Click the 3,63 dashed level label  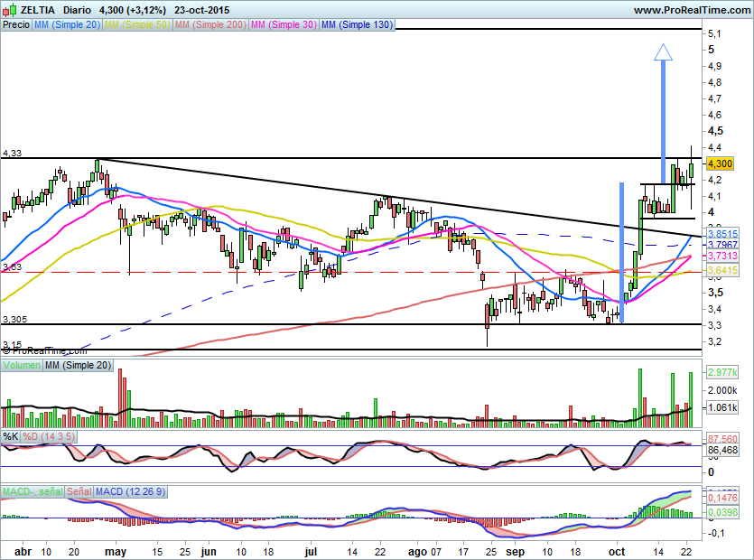tap(12, 267)
